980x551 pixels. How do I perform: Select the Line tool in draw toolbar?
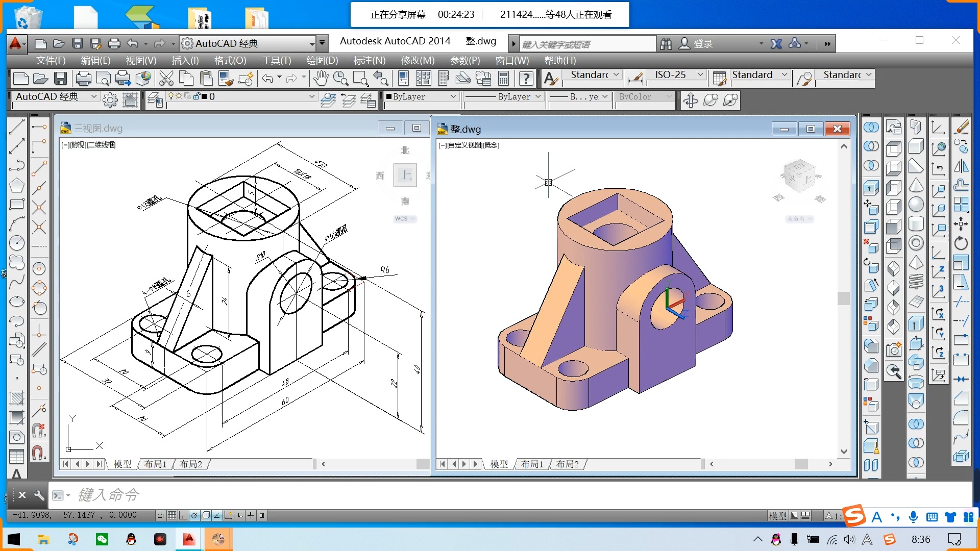tap(16, 127)
